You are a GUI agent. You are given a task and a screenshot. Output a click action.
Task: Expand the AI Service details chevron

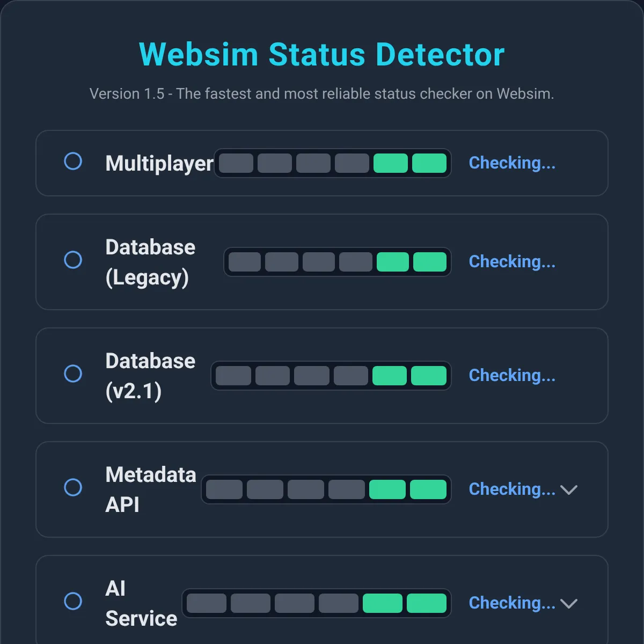(x=570, y=603)
